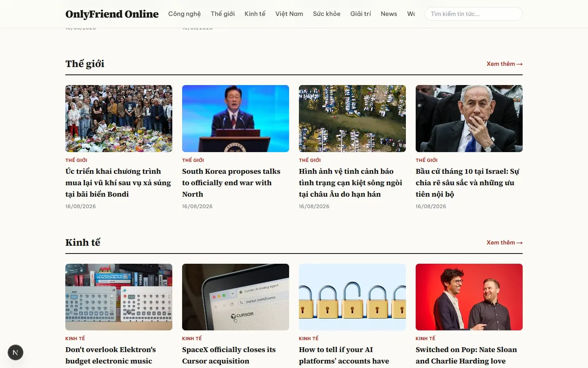This screenshot has height=368, width=588.
Task: Click KINH TẾ tag above Switched on Pop article
Action: click(425, 339)
